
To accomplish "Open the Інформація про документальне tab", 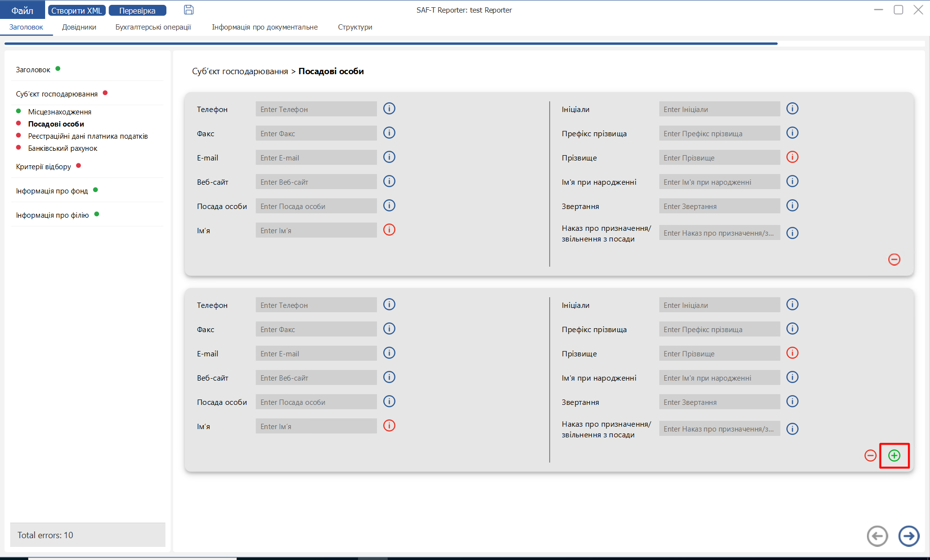I will [265, 27].
